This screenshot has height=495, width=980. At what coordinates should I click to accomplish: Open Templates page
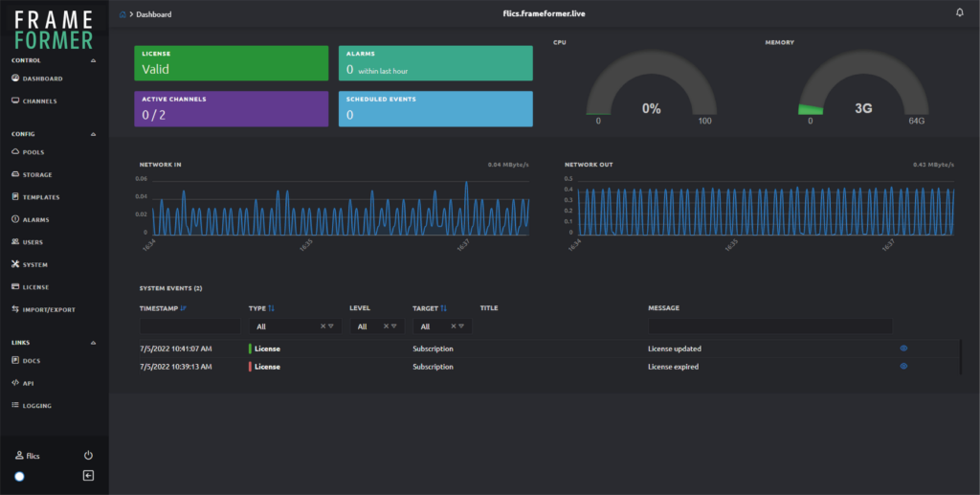(x=35, y=197)
